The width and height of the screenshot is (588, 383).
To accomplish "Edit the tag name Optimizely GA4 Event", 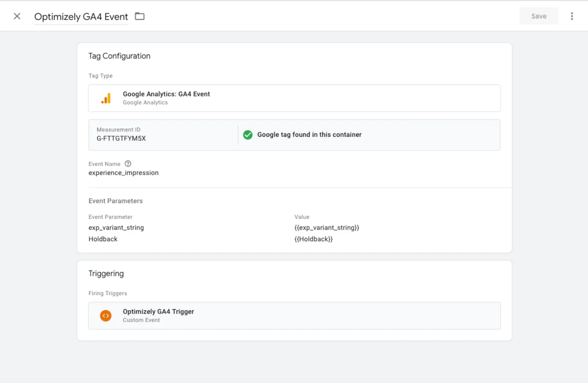I will (81, 17).
